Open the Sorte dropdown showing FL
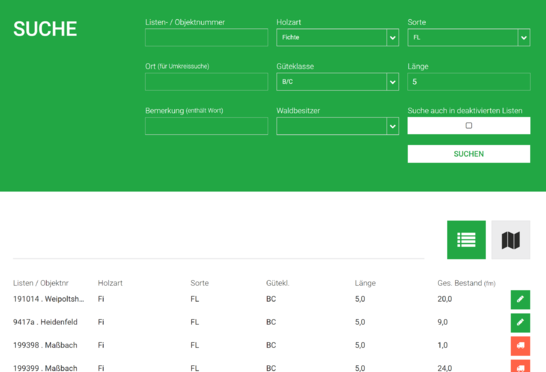Image resolution: width=546 pixels, height=372 pixels. [x=469, y=37]
